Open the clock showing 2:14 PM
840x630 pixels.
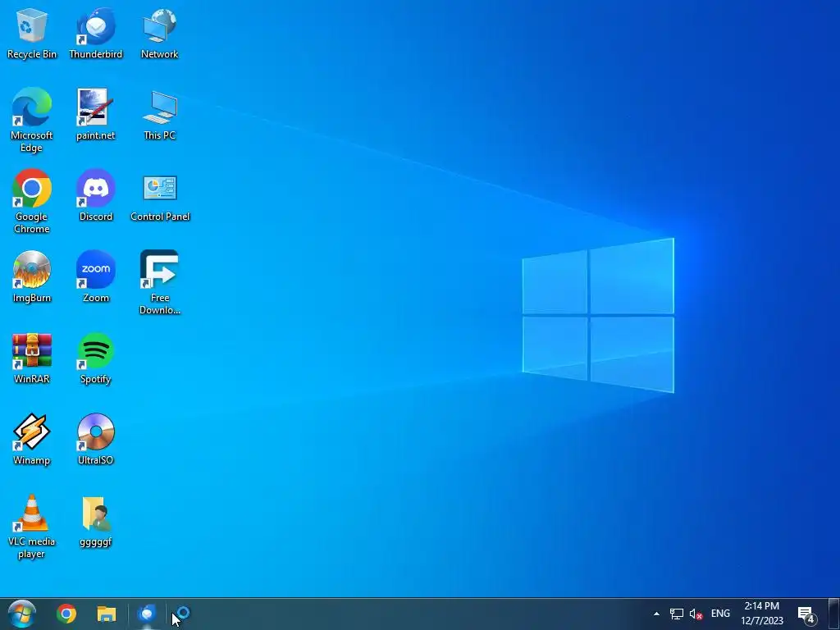762,614
